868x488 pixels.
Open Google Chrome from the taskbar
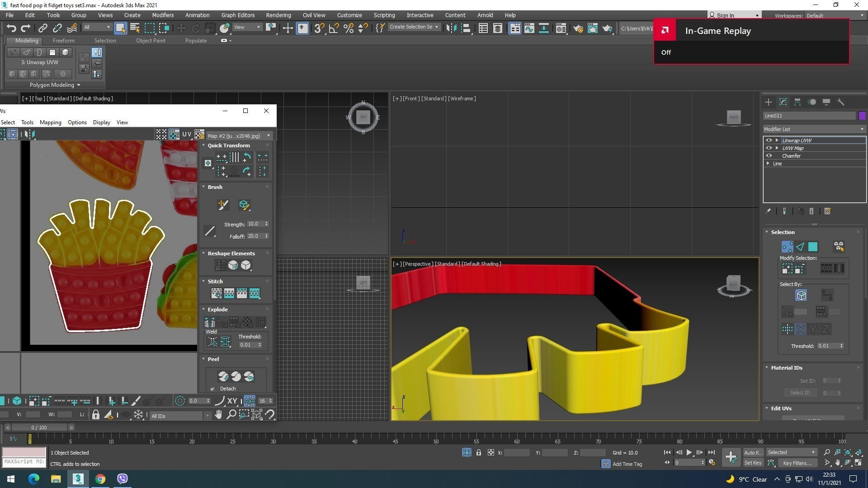[100, 479]
